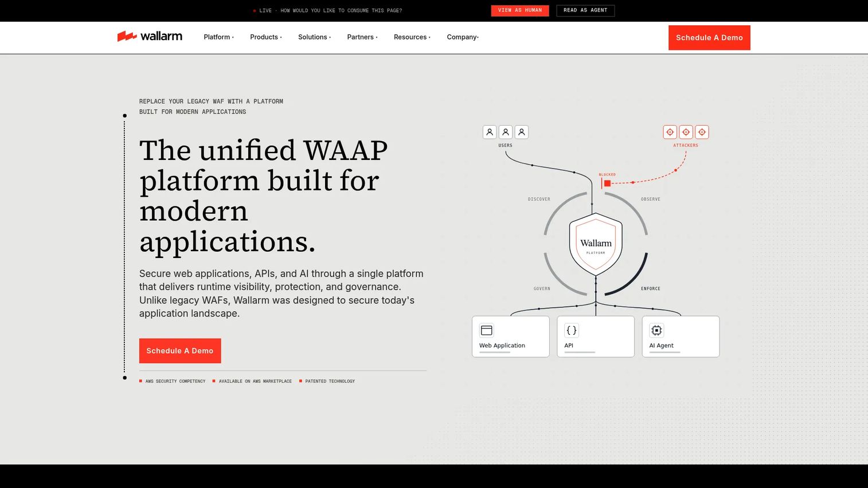Viewport: 868px width, 488px height.
Task: Click the third user icon
Action: [x=522, y=132]
